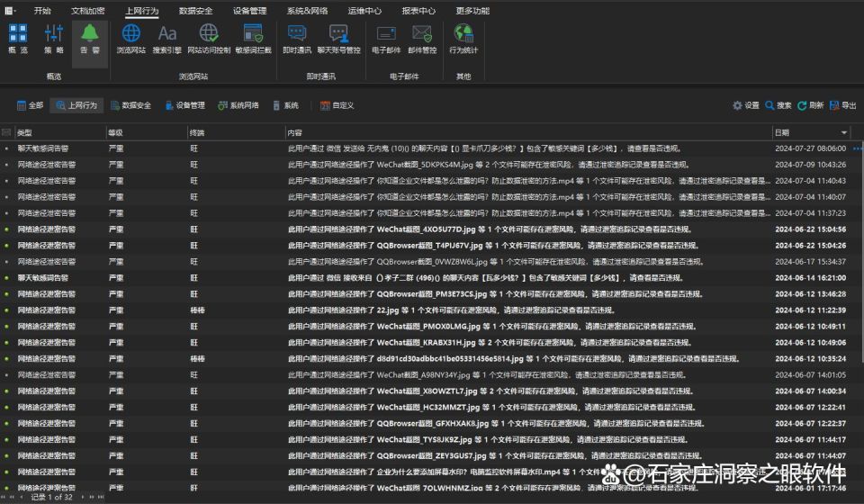The width and height of the screenshot is (864, 504).
Task: Open the application menu icon at top-left
Action: point(10,11)
